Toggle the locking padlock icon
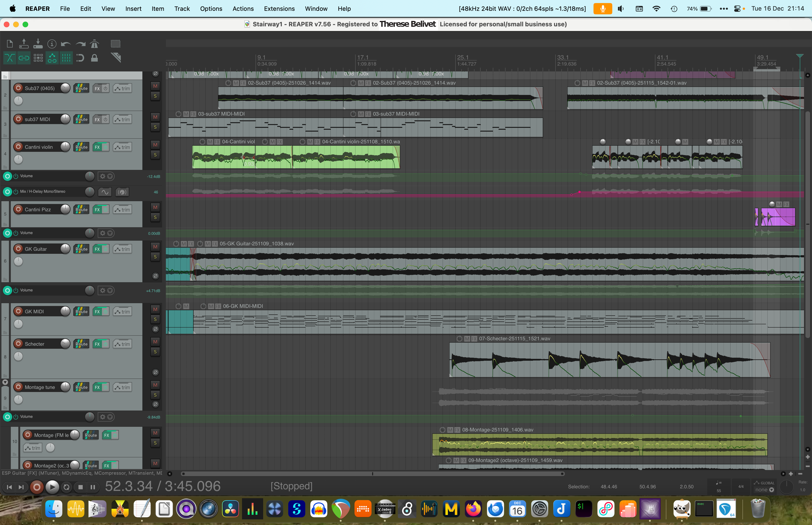Viewport: 812px width, 525px height. 94,58
